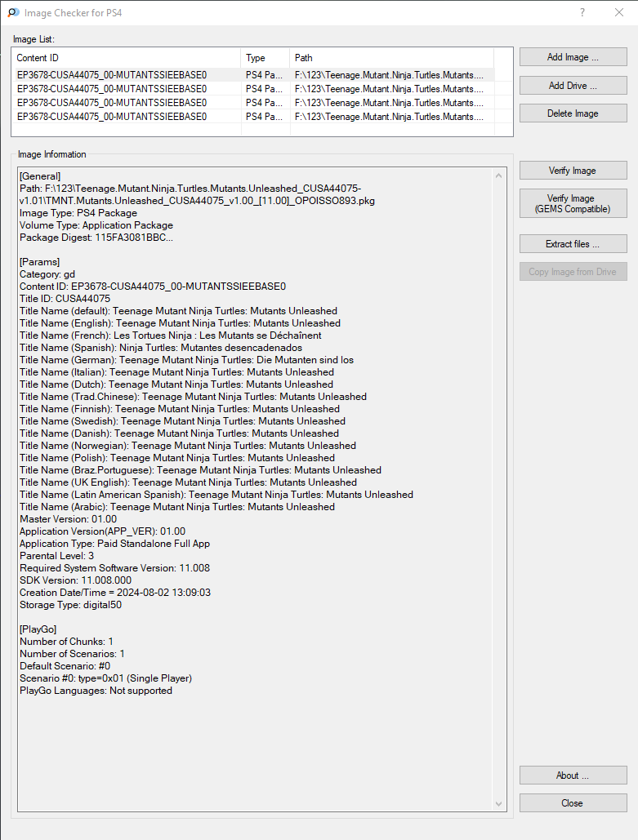This screenshot has height=840, width=638.
Task: Click the Add Drive button
Action: coord(573,85)
